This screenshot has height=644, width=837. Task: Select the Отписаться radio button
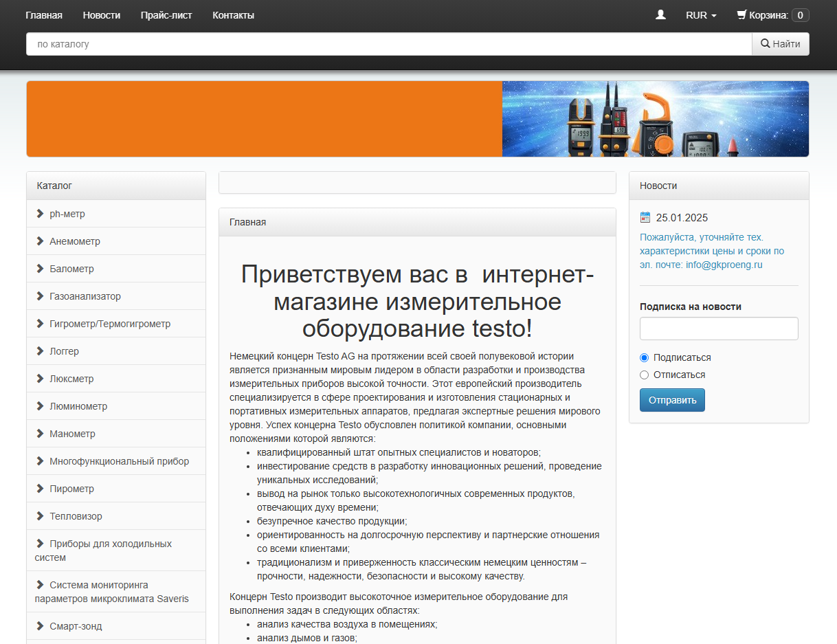tap(644, 375)
